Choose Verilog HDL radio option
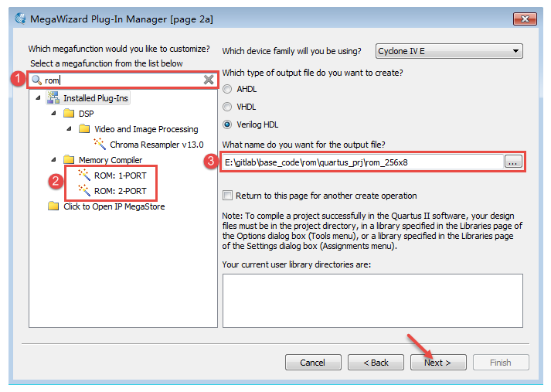 (x=227, y=124)
